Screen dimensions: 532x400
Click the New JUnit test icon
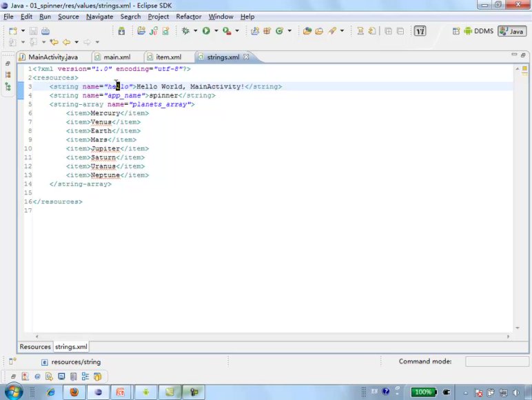[x=154, y=31]
